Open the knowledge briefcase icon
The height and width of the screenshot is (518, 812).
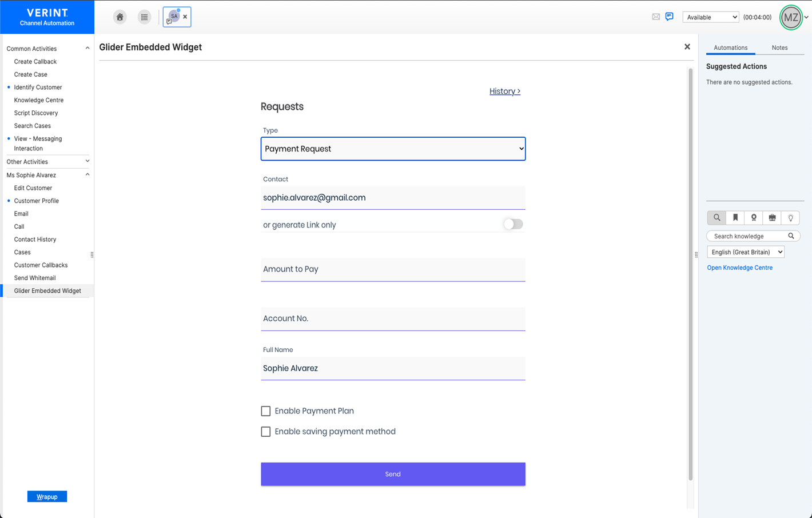coord(772,218)
